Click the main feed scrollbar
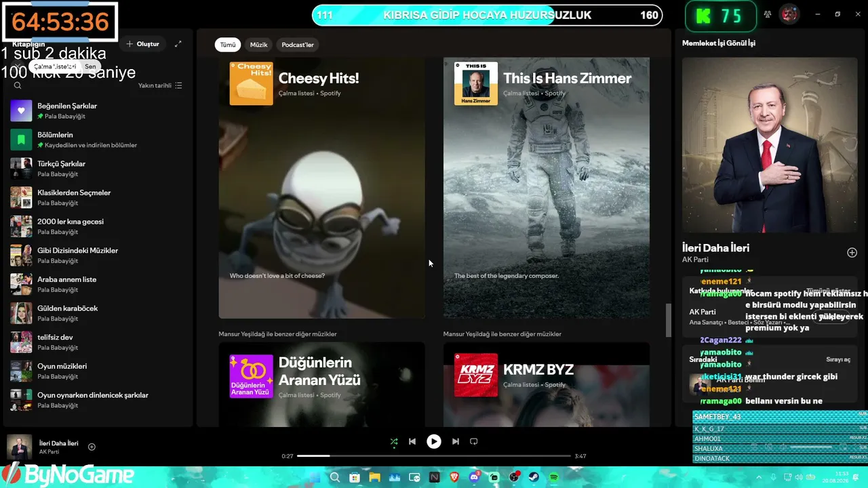868x488 pixels. coord(668,320)
